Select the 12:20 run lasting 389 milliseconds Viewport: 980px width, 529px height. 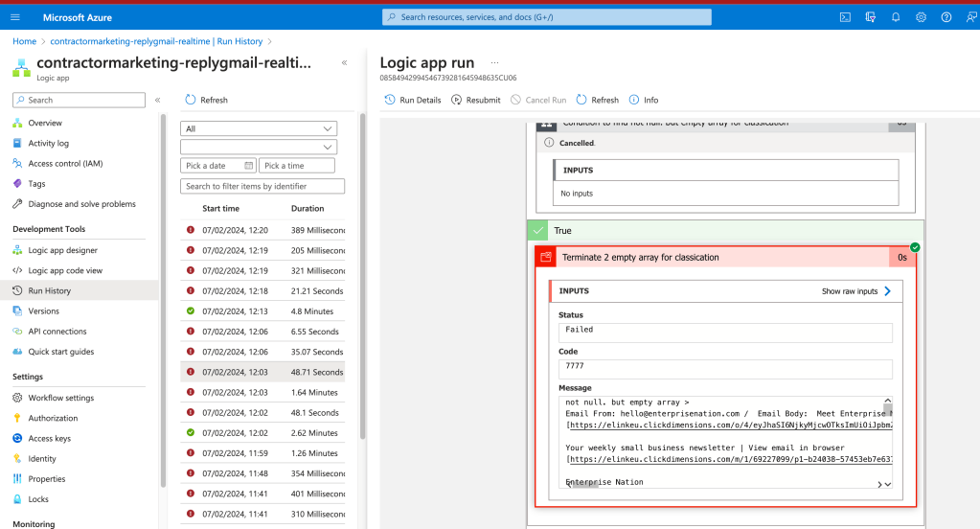(x=262, y=230)
